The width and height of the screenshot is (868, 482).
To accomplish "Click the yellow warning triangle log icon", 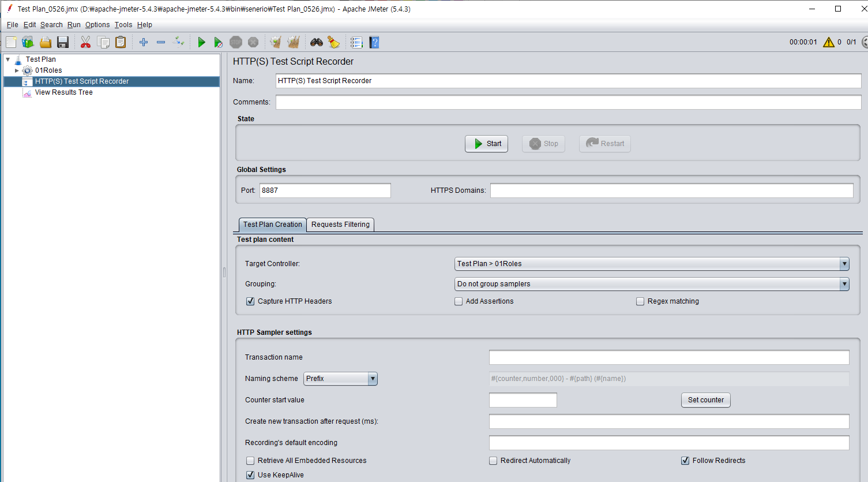I will [x=829, y=42].
